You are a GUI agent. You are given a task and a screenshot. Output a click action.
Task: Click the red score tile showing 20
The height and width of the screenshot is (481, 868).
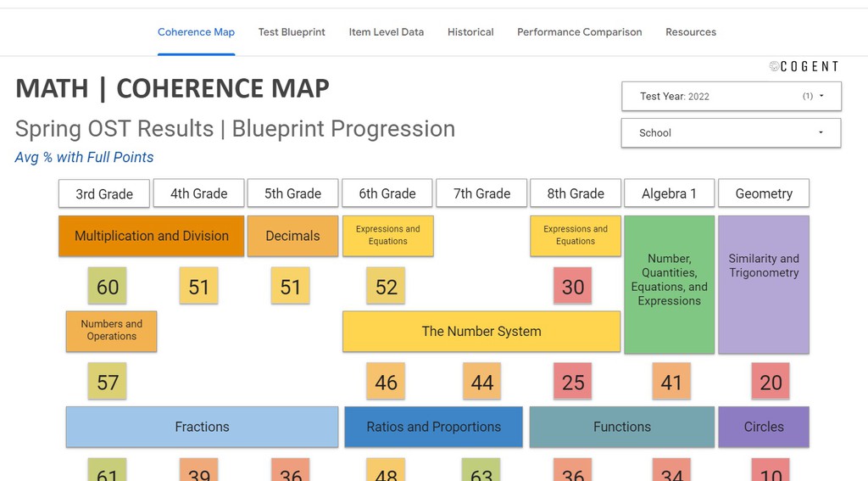771,381
